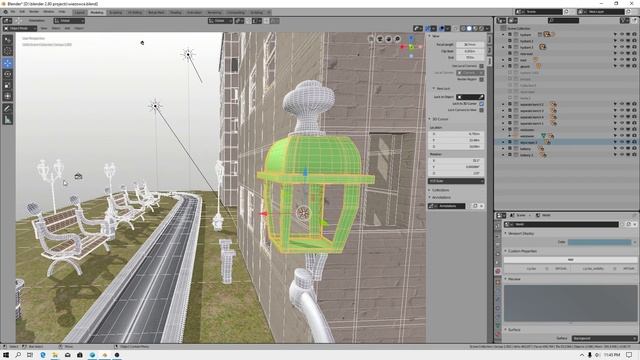The height and width of the screenshot is (360, 640).
Task: Click the orientation navigation gizmo
Action: tap(411, 47)
